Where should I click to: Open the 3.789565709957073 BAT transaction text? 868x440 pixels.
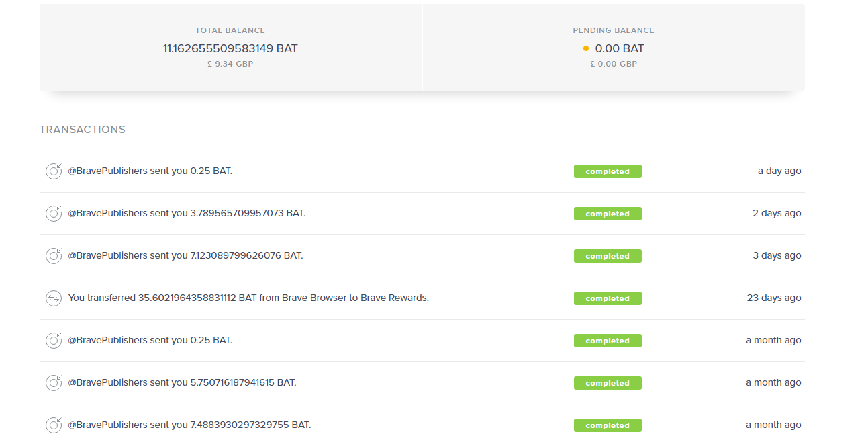click(x=187, y=213)
